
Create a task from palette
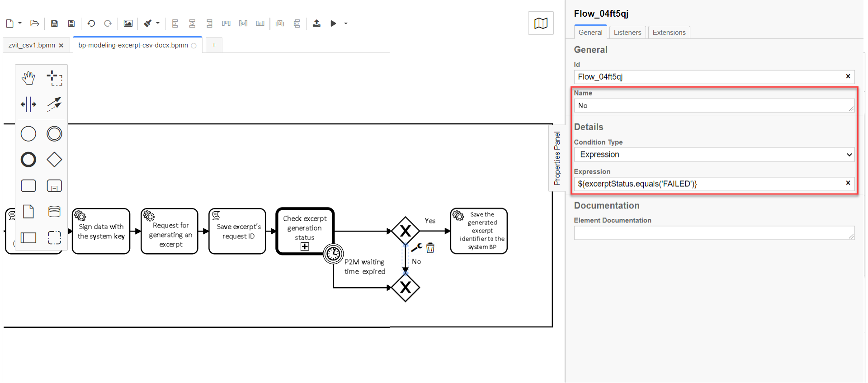point(28,186)
